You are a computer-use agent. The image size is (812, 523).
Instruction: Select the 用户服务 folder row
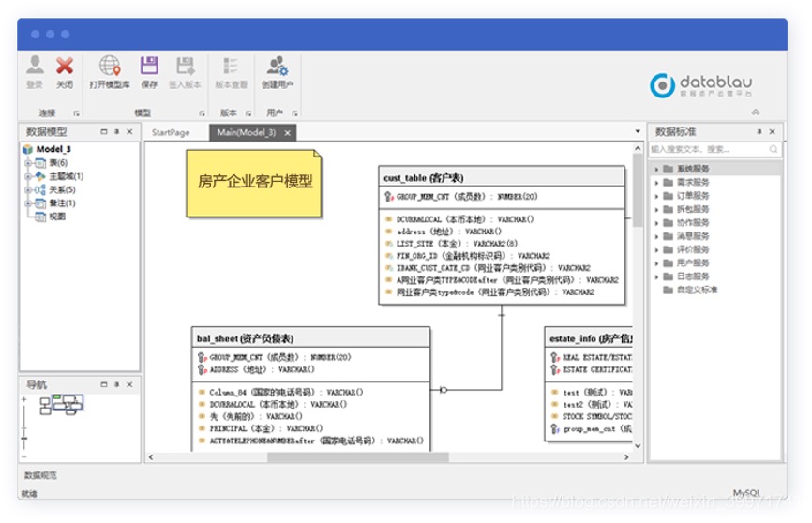[715, 263]
